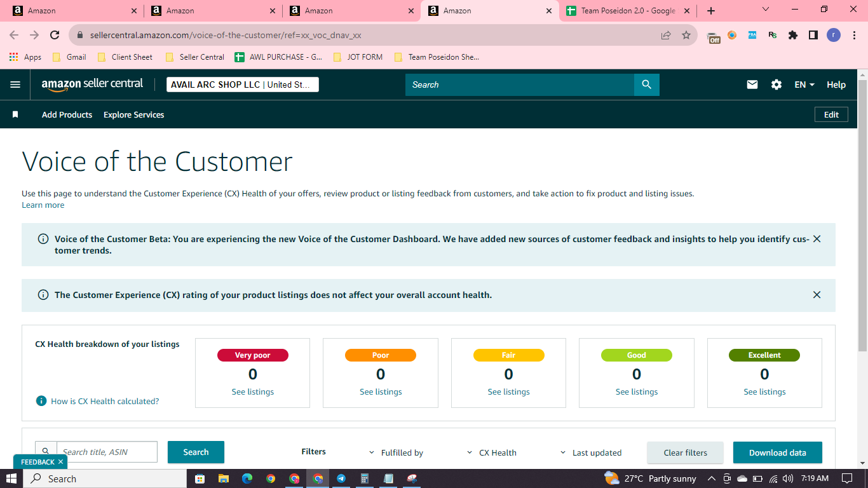Toggle the browser side panel icon

(813, 36)
